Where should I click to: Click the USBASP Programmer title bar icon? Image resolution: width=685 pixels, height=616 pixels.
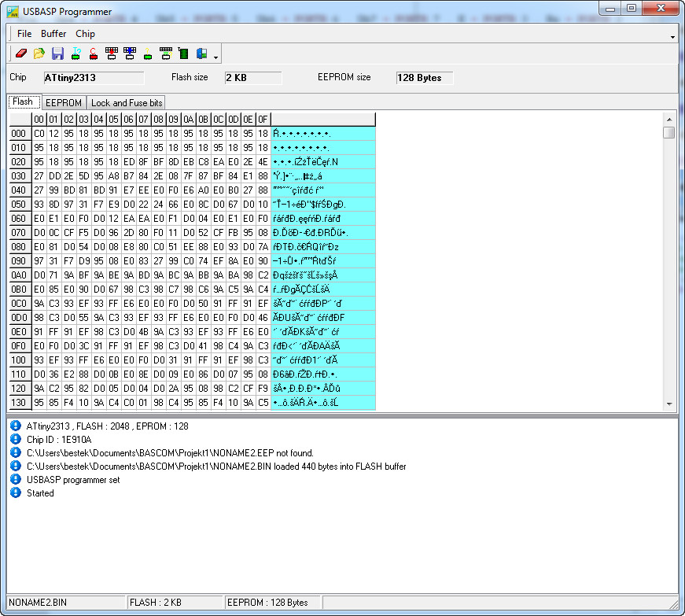(x=13, y=12)
